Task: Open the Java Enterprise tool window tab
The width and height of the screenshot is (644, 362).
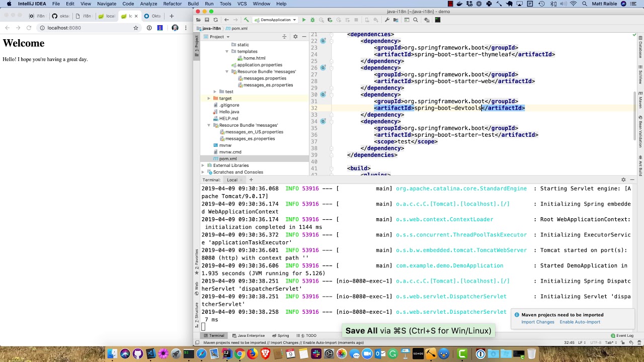Action: 248,336
